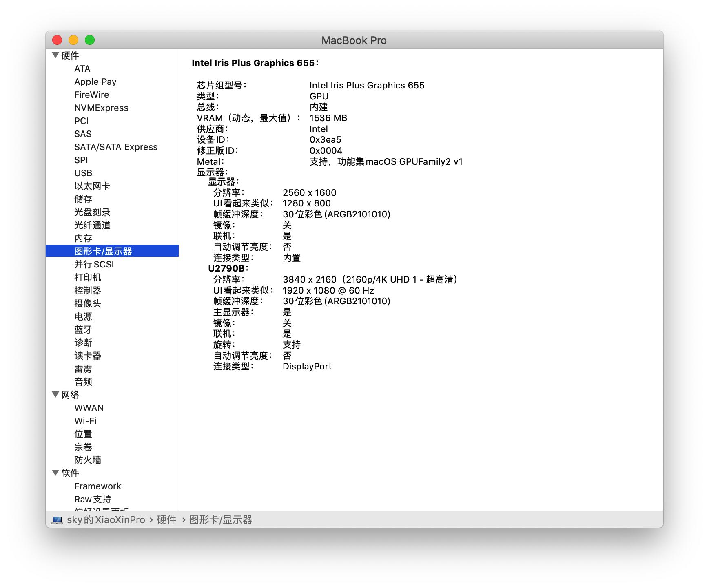Collapse the 硬件 hardware section
The width and height of the screenshot is (709, 588).
tap(55, 55)
